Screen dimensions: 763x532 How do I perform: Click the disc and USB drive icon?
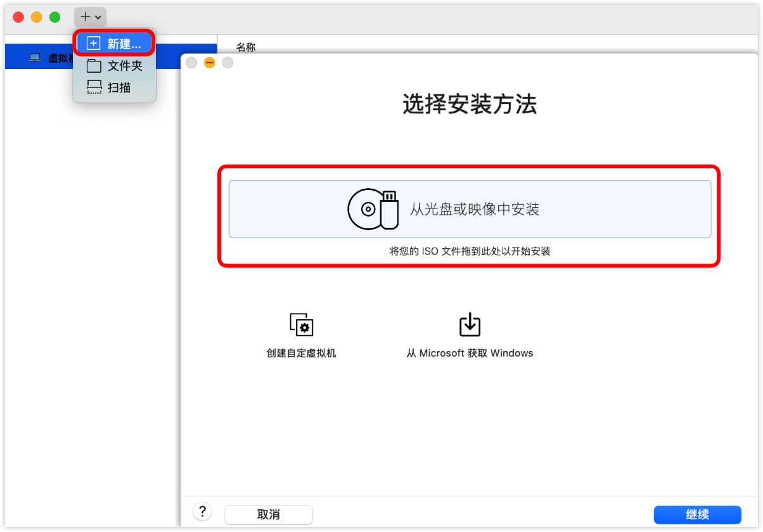click(x=373, y=209)
